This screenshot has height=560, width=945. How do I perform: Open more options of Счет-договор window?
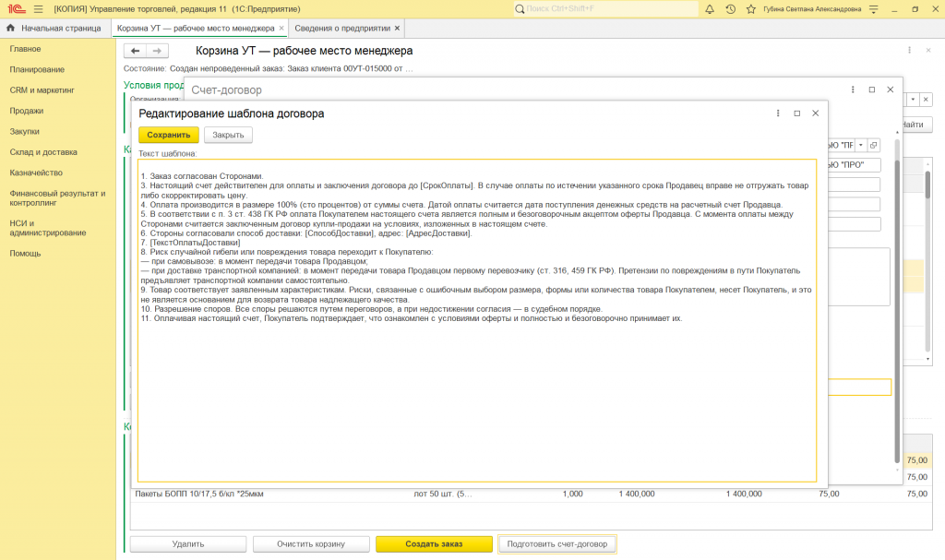click(853, 89)
